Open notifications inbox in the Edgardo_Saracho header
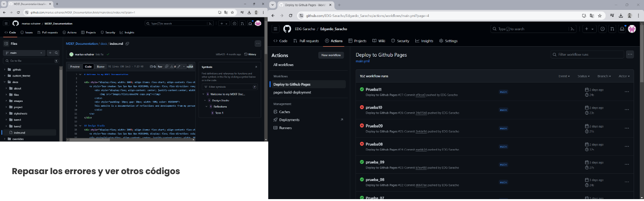This screenshot has height=201, width=644. point(622,29)
